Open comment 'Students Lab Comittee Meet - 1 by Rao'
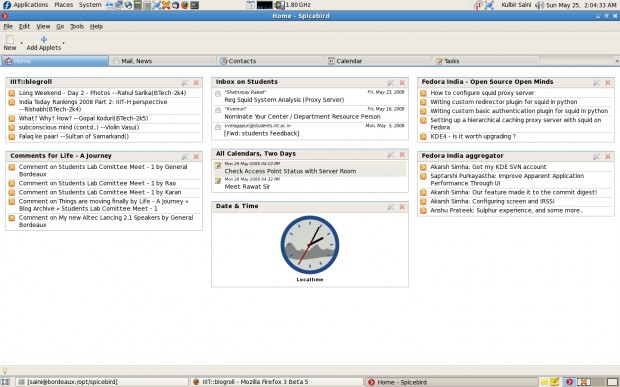Viewport: 620px width, 387px height. (x=97, y=183)
